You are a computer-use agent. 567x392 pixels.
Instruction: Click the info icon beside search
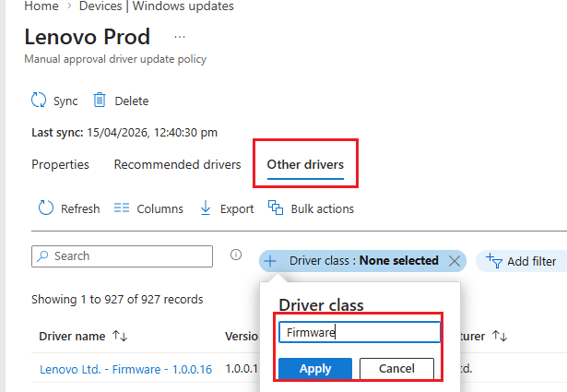[x=236, y=255]
